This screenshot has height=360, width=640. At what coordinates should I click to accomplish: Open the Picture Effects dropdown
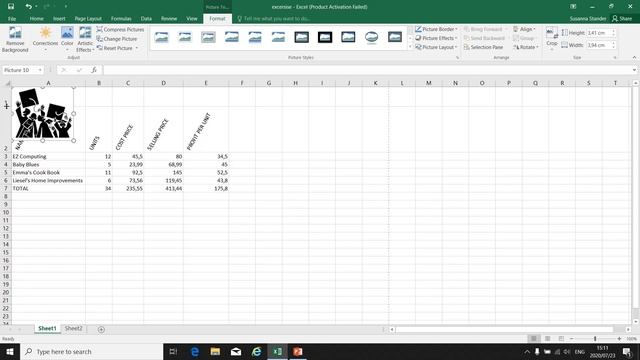pos(436,38)
